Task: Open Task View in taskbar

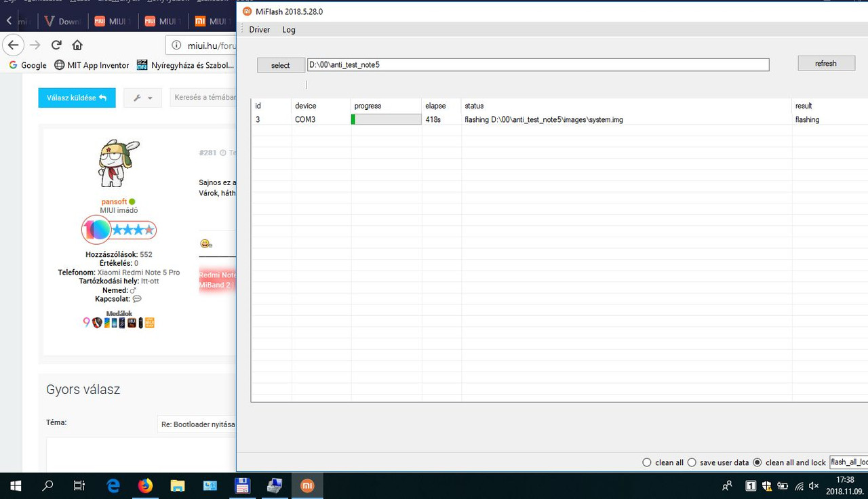Action: tap(79, 485)
